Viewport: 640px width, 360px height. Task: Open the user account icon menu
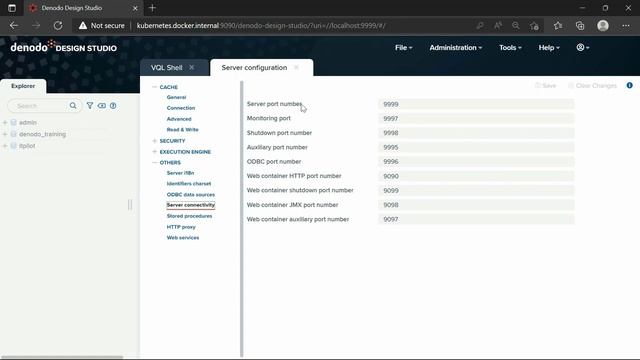(582, 47)
